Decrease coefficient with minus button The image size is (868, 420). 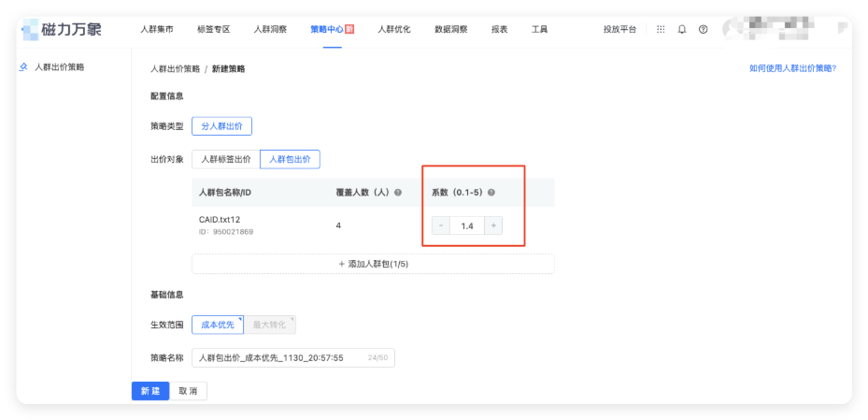(x=441, y=225)
